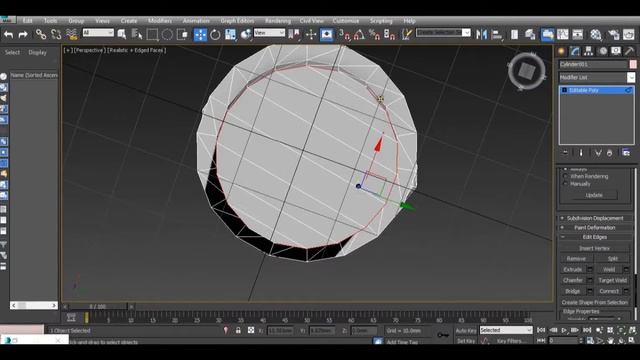
Task: Open the Modify command panel tab
Action: coord(575,51)
